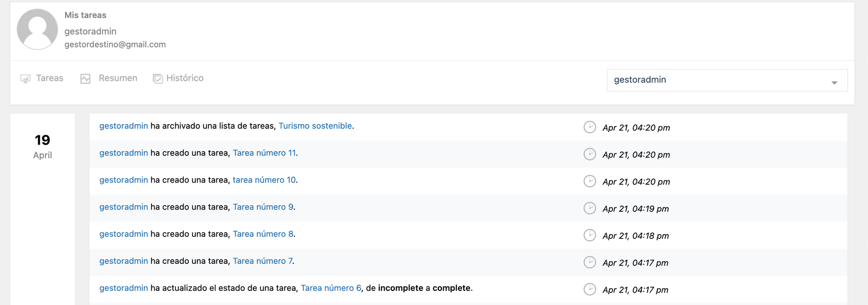This screenshot has height=305, width=868.
Task: Click the Histórico checklist icon
Action: pos(158,79)
